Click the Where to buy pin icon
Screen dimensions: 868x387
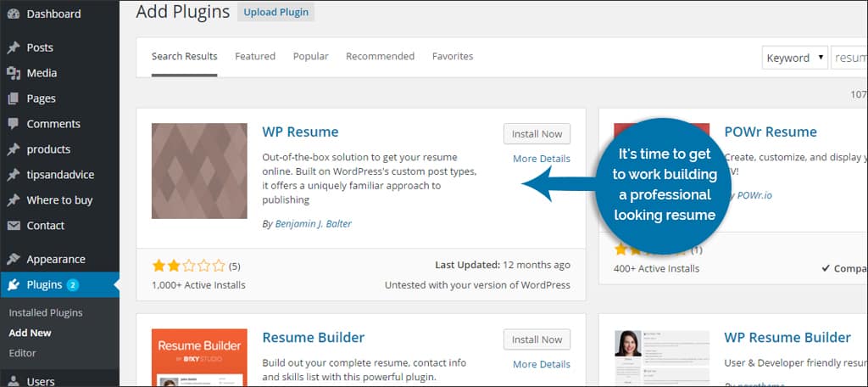coord(14,200)
